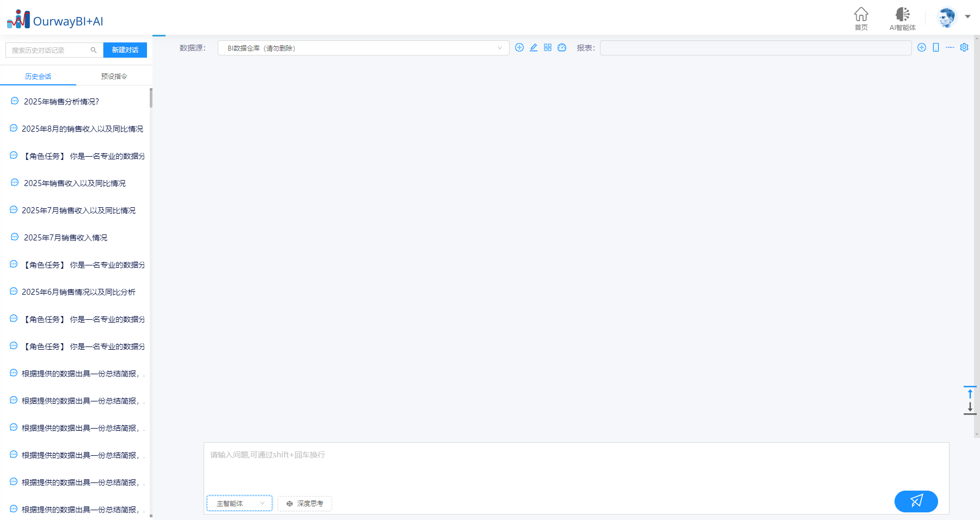
Task: Send the question with the paper plane button
Action: click(916, 501)
